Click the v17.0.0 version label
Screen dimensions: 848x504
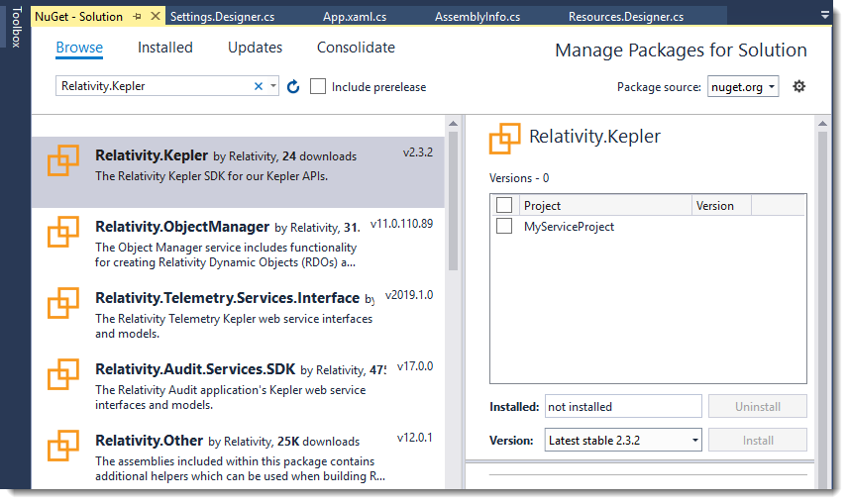click(415, 366)
